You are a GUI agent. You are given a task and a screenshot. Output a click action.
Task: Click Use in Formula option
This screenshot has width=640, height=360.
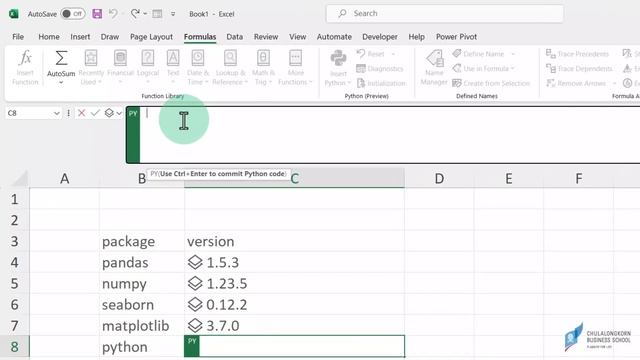483,69
